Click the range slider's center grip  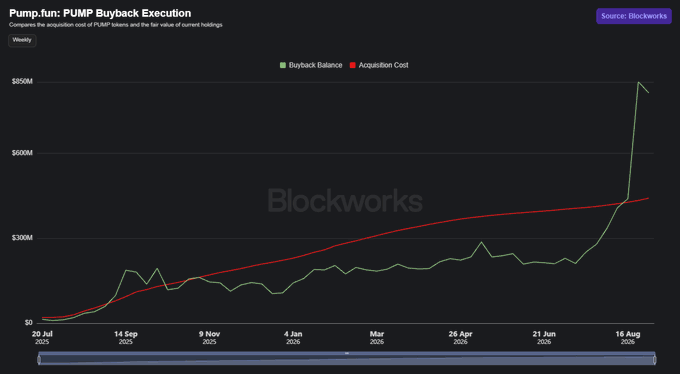click(347, 353)
